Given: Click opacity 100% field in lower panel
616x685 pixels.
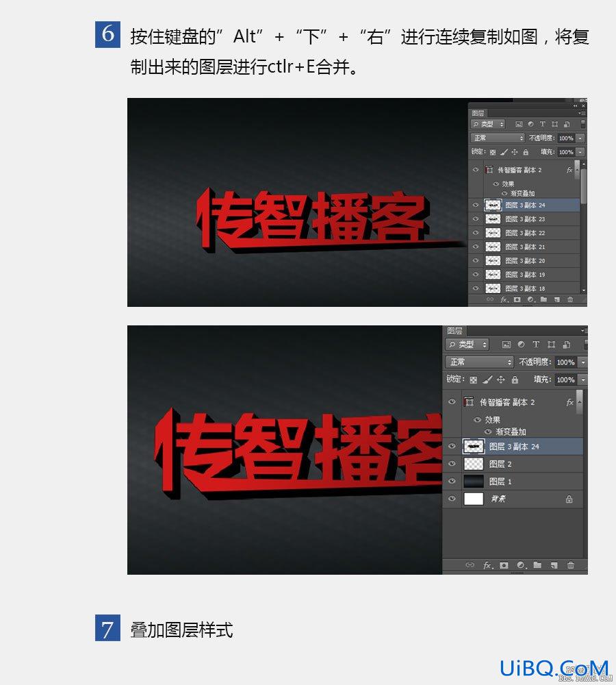Looking at the screenshot, I should click(566, 362).
